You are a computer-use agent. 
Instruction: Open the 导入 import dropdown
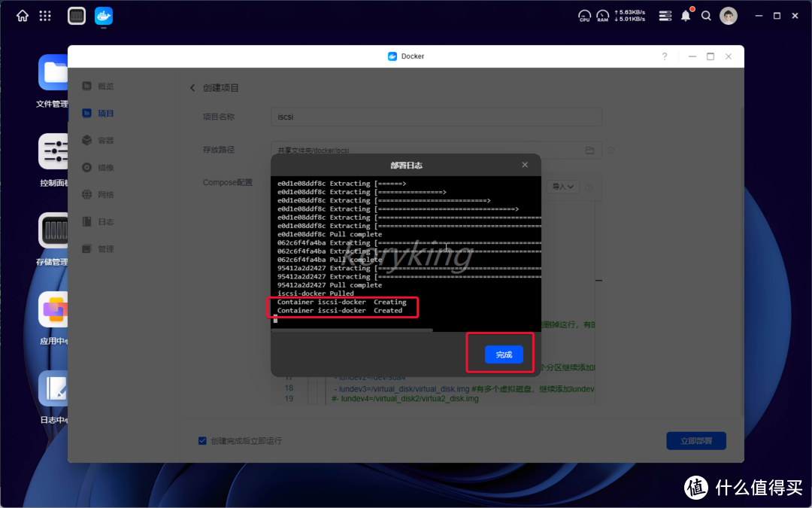[x=562, y=186]
